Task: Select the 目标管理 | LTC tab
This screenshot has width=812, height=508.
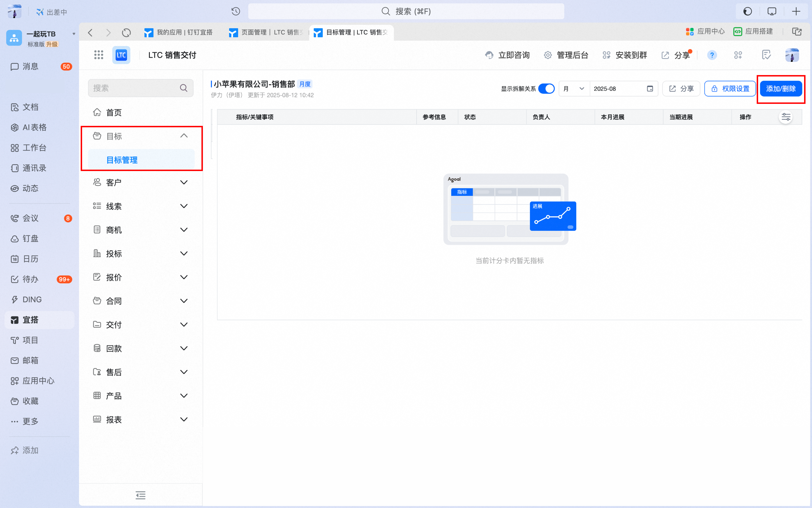Action: pos(351,32)
